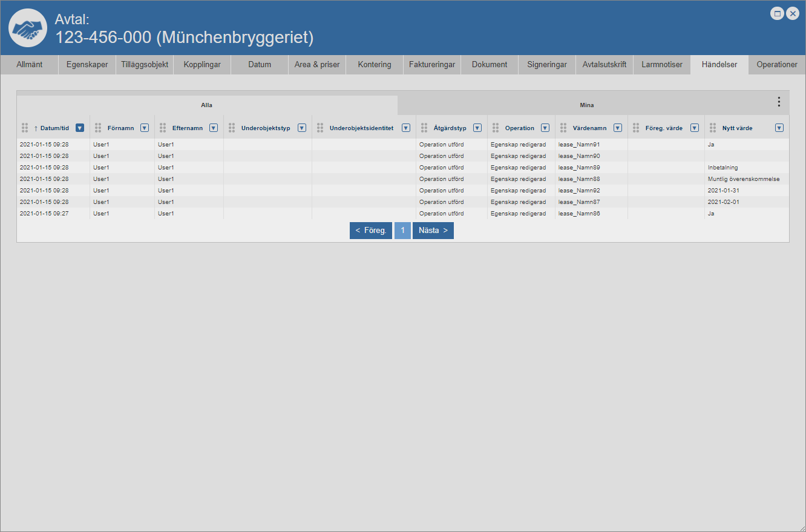Expand the Operation column filter

click(x=545, y=128)
